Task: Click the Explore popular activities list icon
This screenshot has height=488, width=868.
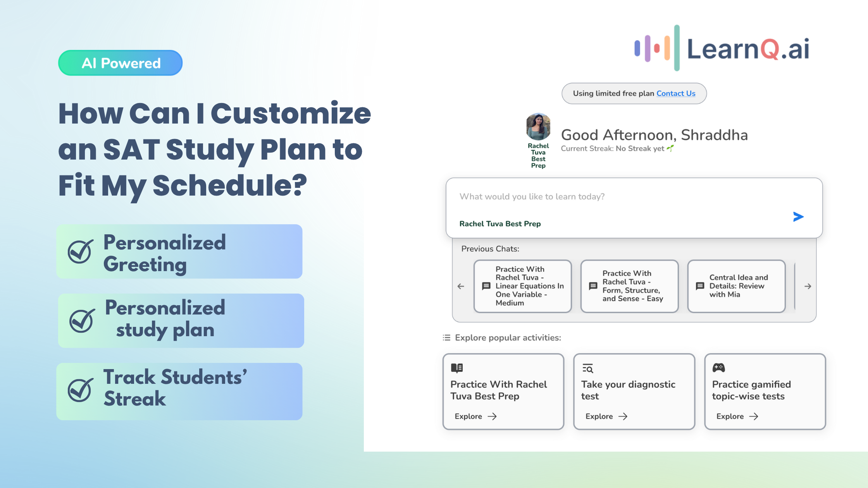Action: tap(446, 338)
